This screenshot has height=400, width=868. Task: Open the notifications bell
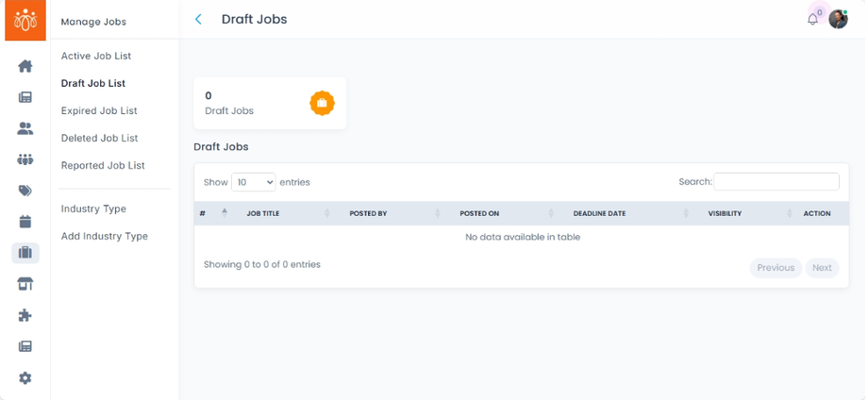(x=812, y=19)
